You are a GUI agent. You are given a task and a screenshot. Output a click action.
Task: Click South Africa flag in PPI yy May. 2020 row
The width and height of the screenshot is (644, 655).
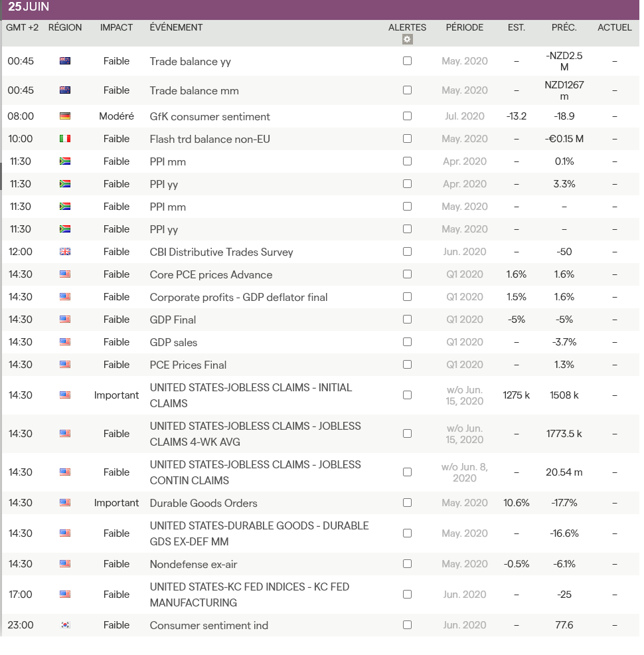[65, 229]
